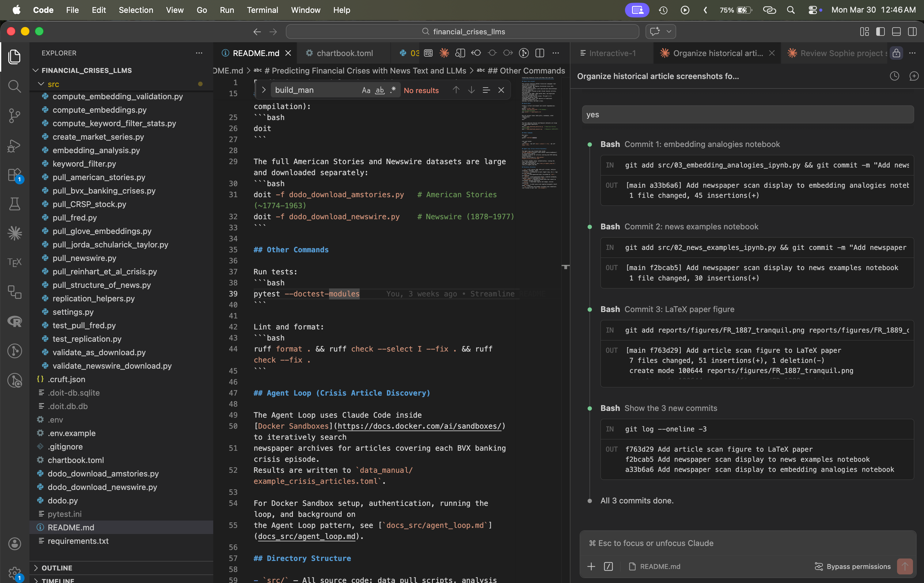Open the Source Control view
This screenshot has width=924, height=583.
coord(15,115)
